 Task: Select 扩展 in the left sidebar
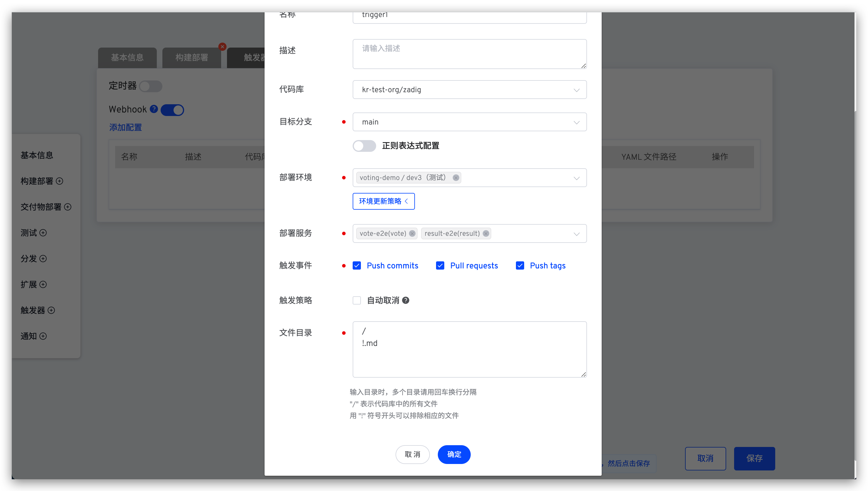pyautogui.click(x=29, y=284)
